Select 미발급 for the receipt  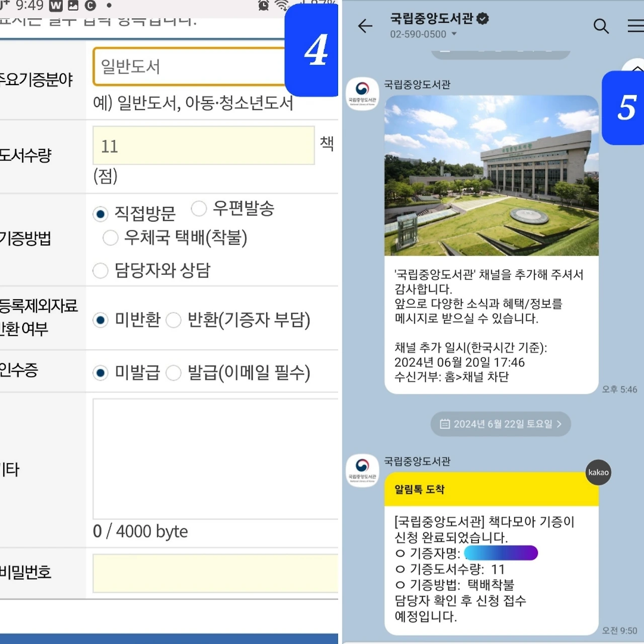pos(101,373)
